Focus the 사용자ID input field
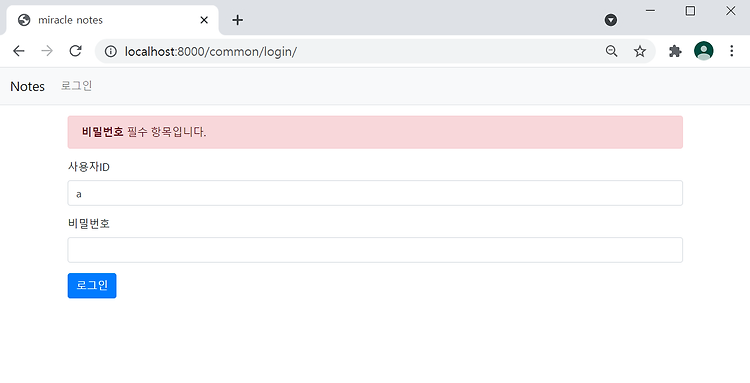The height and width of the screenshot is (383, 750). [375, 193]
